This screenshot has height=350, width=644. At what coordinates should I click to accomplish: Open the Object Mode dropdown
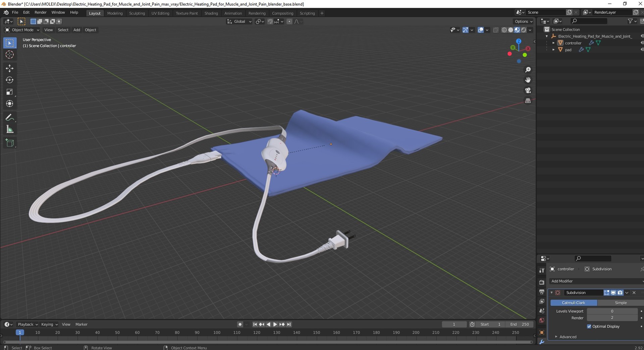22,30
